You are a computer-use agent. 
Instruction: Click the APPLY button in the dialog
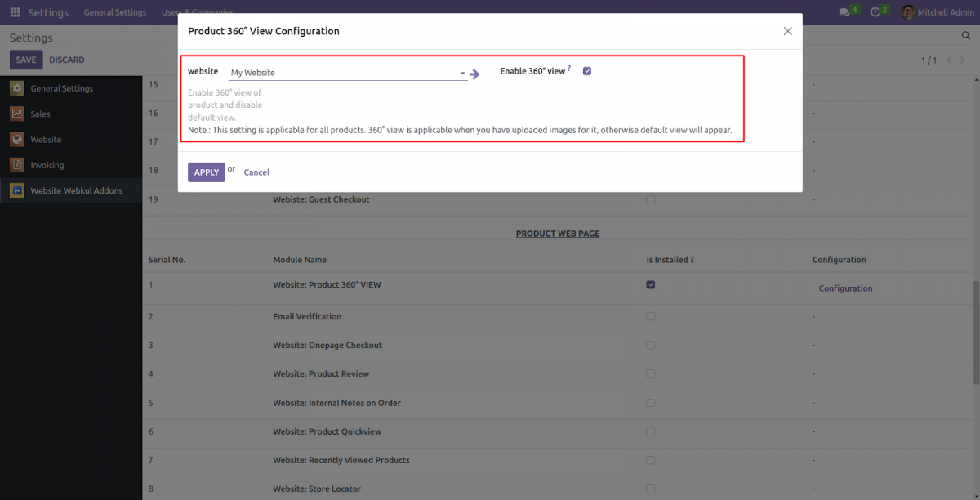click(206, 172)
